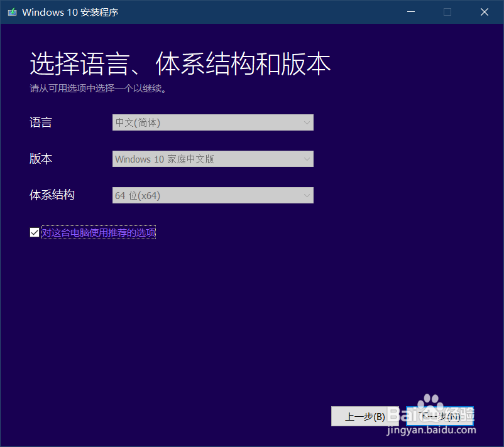Click the 上一步(B) back button

click(365, 416)
